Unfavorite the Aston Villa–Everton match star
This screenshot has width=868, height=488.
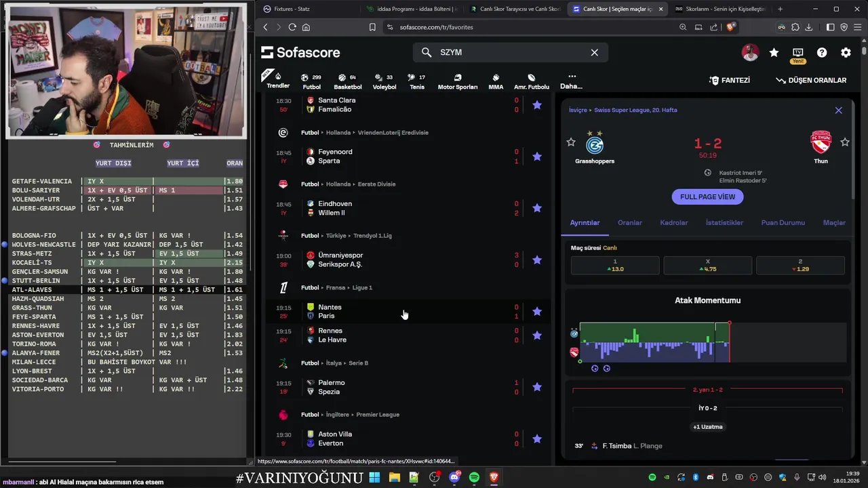point(537,439)
